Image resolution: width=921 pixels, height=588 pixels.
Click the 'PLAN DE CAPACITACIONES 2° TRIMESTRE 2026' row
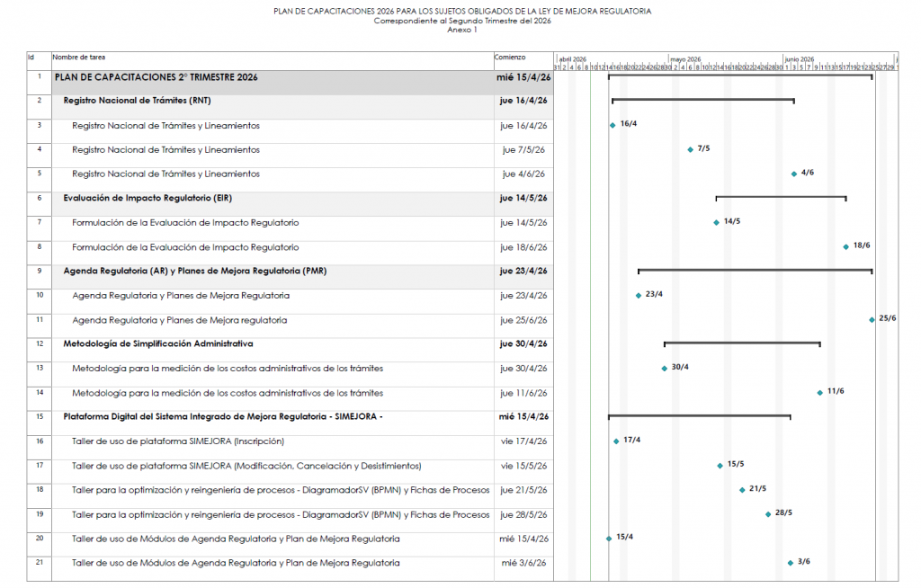[x=156, y=77]
